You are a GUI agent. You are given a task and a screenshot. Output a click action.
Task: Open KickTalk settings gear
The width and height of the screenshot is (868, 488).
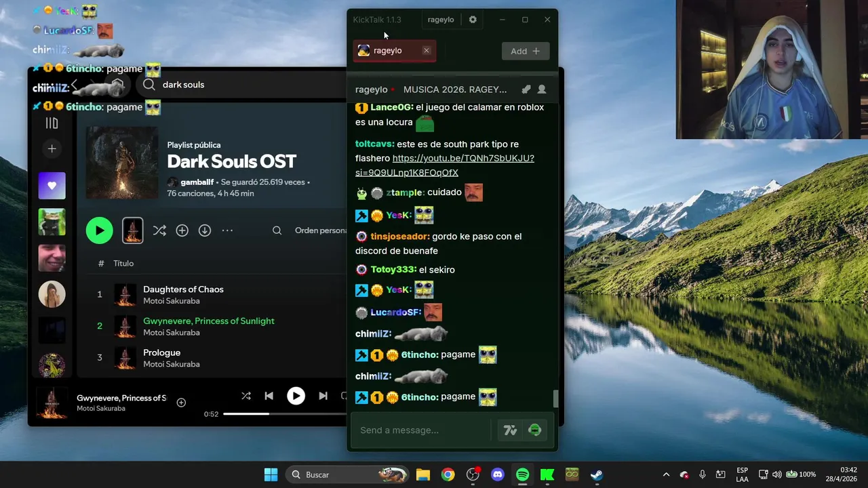[473, 20]
